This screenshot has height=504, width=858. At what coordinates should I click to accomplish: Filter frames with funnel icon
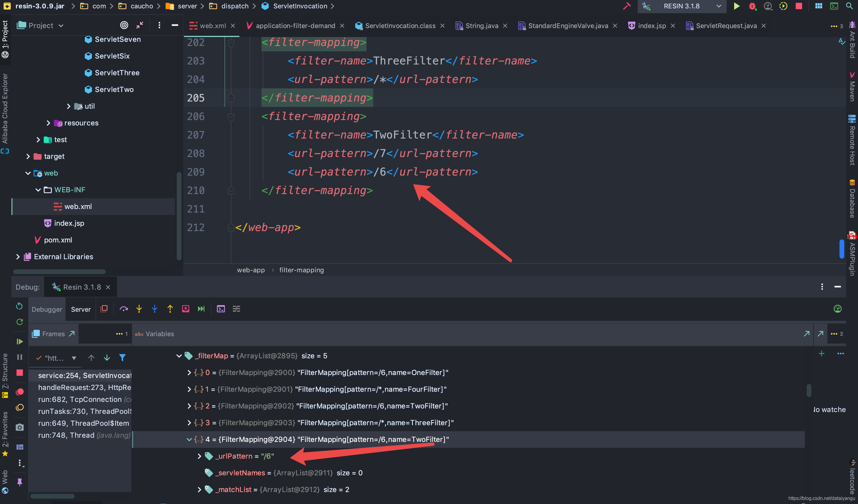coord(122,358)
